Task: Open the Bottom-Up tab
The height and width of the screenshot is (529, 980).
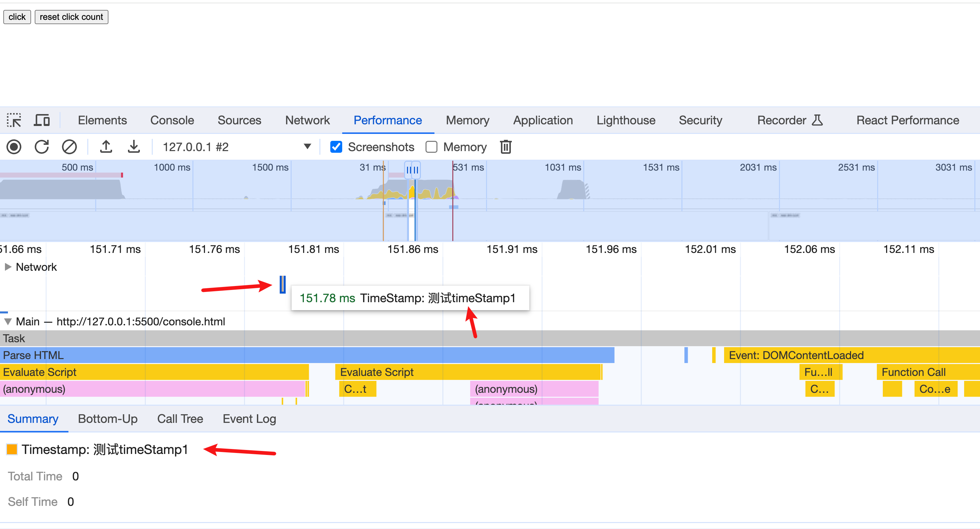Action: click(108, 419)
